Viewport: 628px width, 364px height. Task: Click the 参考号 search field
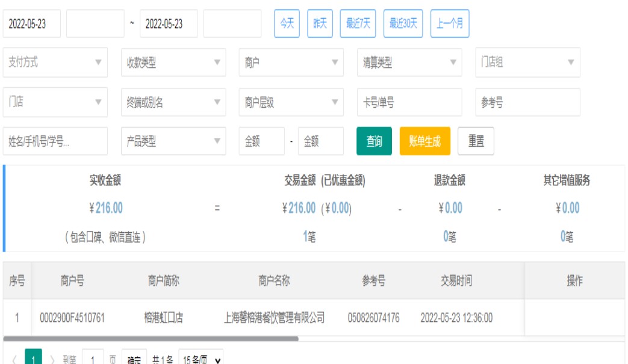click(x=527, y=103)
